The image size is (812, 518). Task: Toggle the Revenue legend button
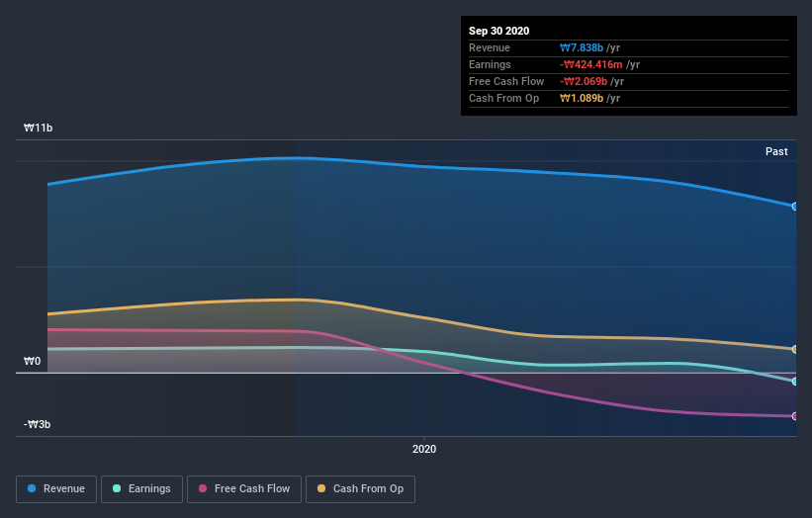pyautogui.click(x=56, y=489)
